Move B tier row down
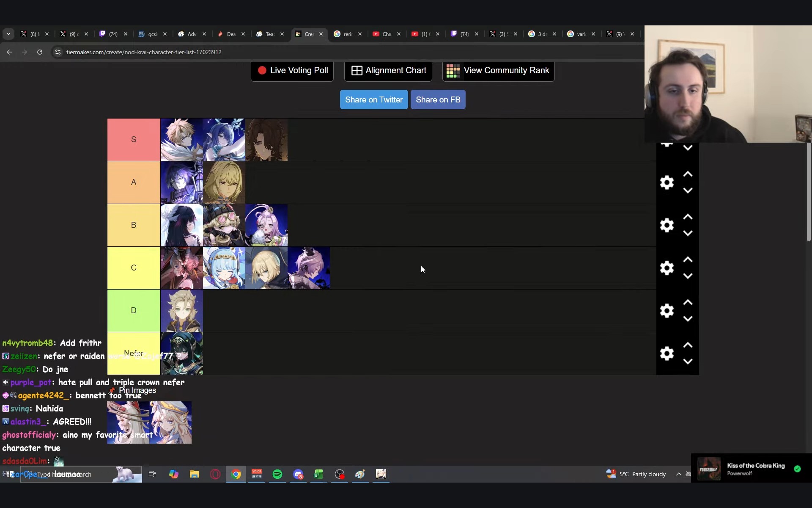 point(688,233)
